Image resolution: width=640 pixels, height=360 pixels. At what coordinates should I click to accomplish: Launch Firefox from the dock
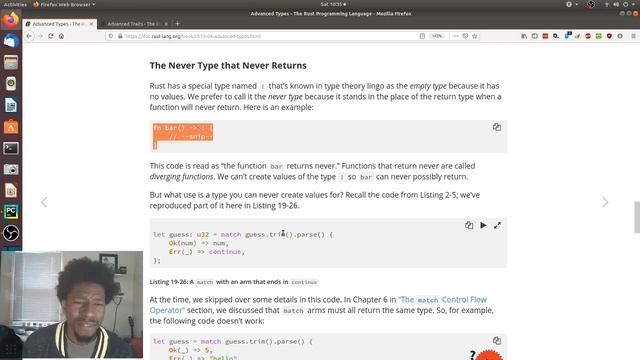11,20
